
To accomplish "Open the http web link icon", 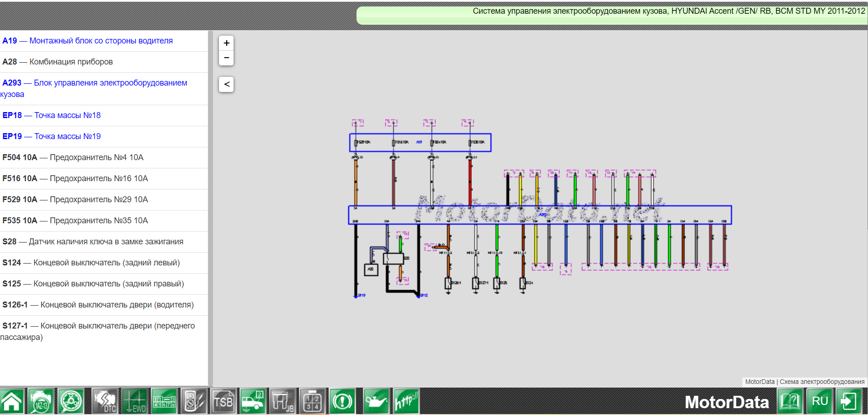I will click(x=406, y=401).
